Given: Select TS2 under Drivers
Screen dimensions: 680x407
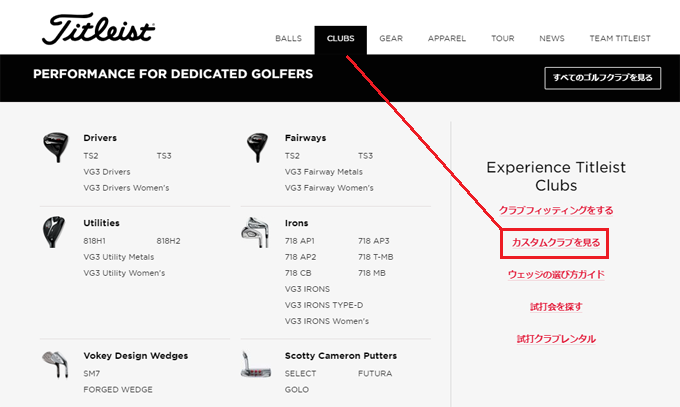Looking at the screenshot, I should click(91, 156).
